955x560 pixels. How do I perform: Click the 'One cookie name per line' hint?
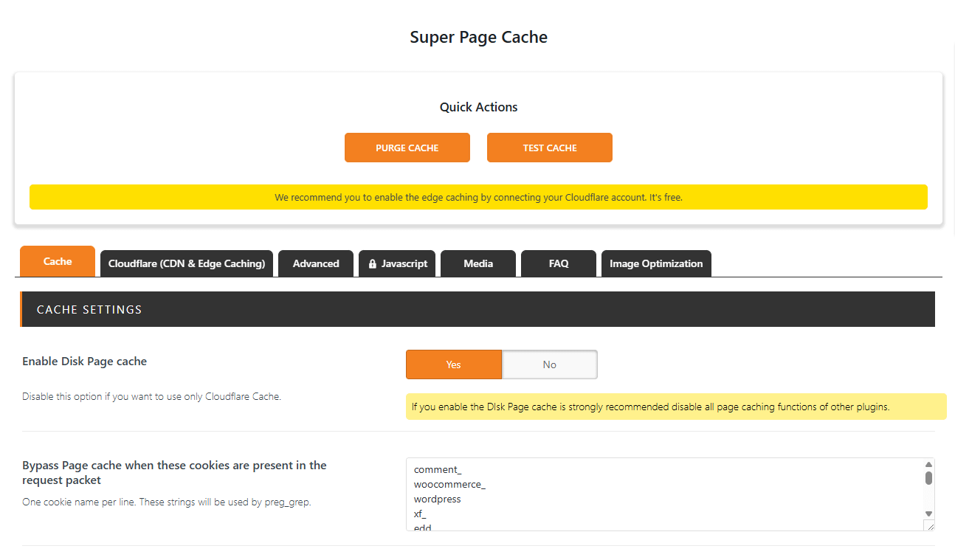point(166,502)
